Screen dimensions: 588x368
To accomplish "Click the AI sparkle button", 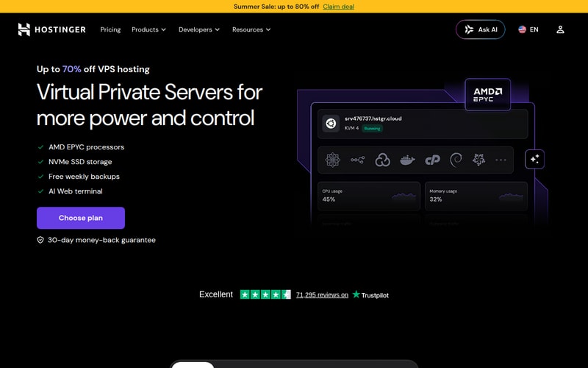I will click(x=535, y=159).
